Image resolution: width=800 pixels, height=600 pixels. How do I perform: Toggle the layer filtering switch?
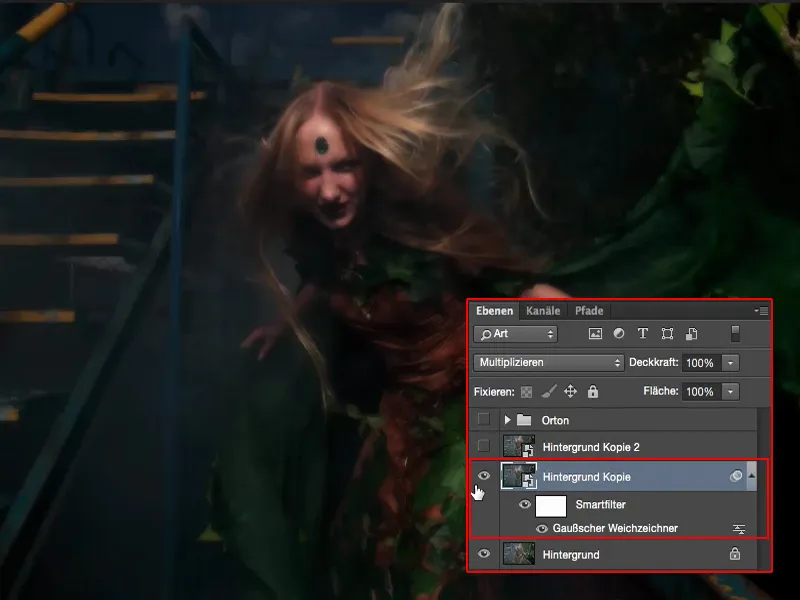pyautogui.click(x=735, y=334)
